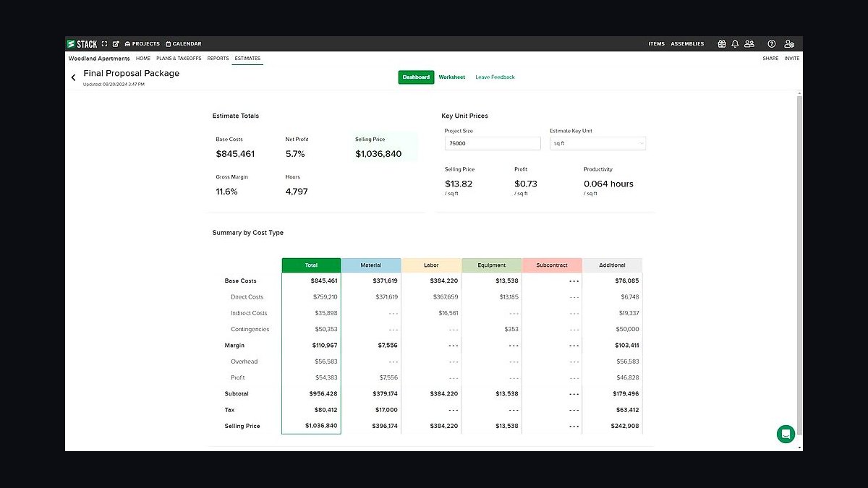
Task: Click the Summary by Cost Type heading
Action: coord(248,233)
